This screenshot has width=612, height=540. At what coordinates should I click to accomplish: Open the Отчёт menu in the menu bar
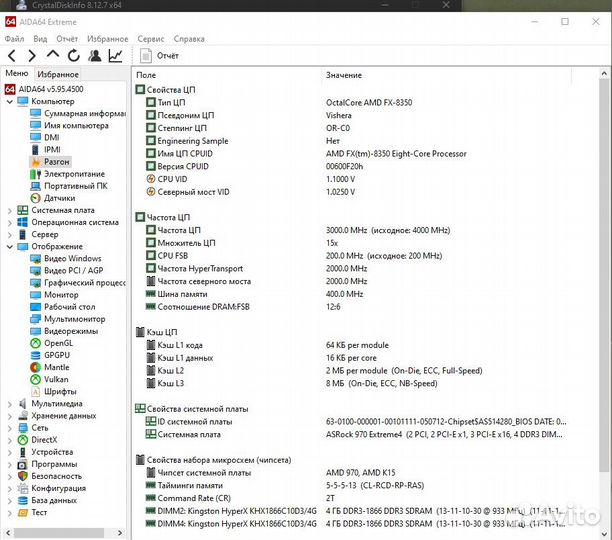click(x=67, y=39)
